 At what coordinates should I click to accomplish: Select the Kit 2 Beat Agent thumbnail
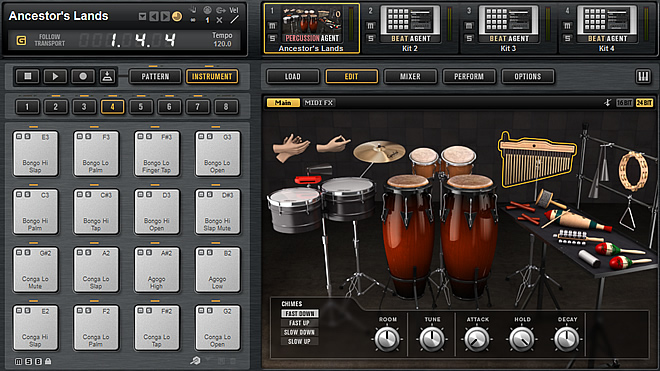point(410,24)
